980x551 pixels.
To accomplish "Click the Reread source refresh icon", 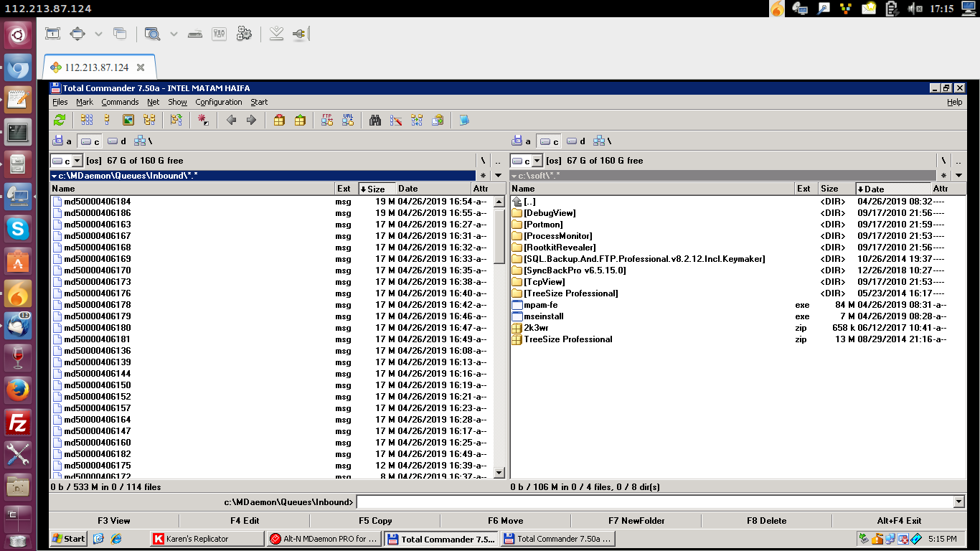I will point(60,120).
